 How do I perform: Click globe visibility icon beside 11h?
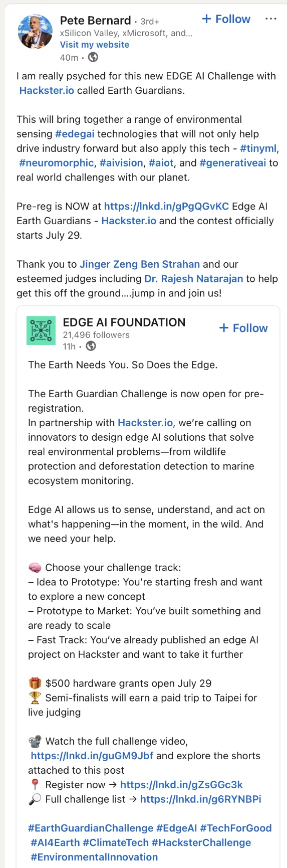click(91, 346)
